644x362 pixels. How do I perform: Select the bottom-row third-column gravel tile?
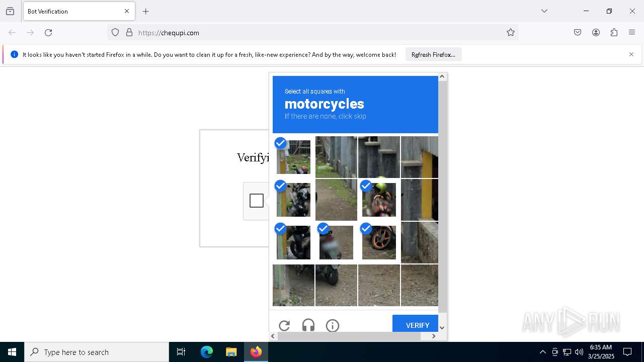[x=379, y=285]
